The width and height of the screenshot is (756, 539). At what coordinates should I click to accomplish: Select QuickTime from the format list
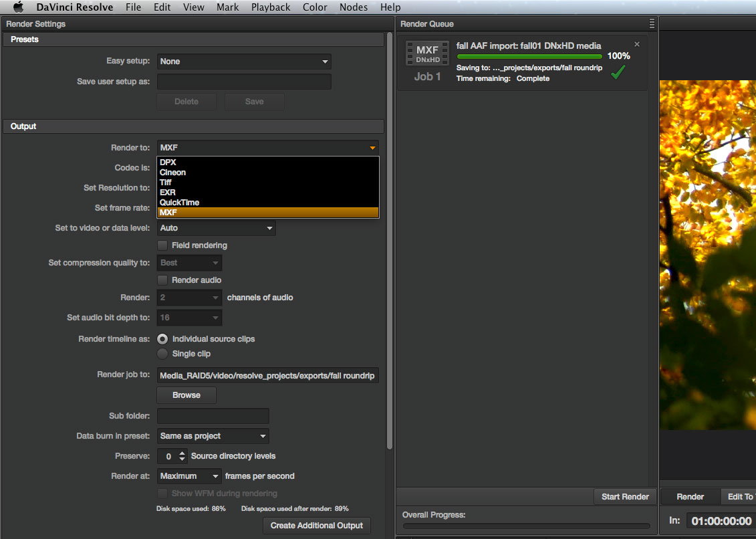click(x=179, y=203)
